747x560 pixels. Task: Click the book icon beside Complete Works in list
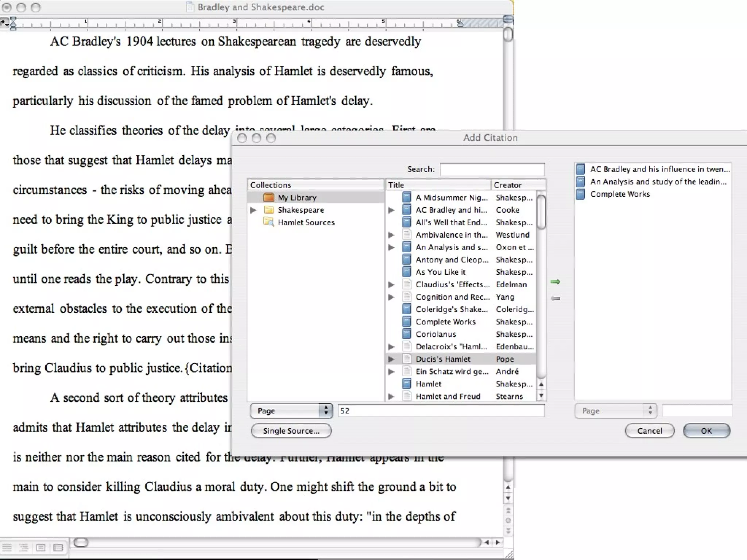tap(406, 322)
